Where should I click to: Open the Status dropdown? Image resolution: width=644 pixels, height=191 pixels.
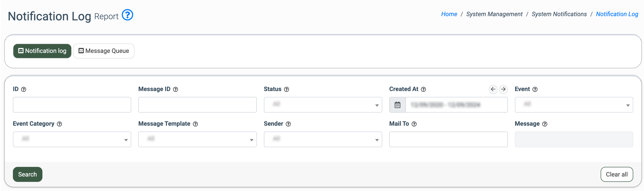[x=323, y=105]
